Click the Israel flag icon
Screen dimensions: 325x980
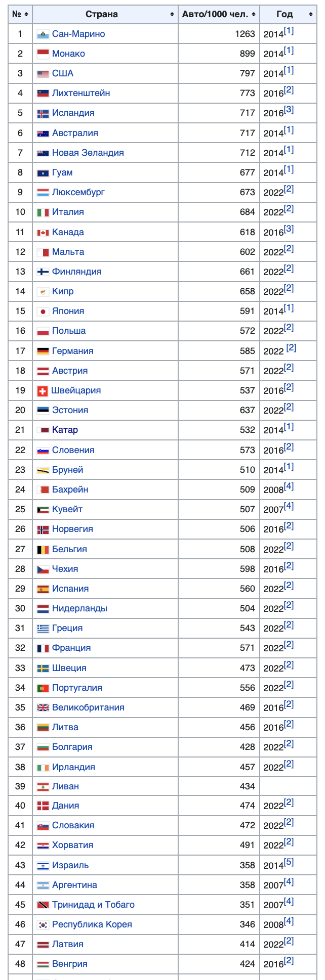(43, 866)
